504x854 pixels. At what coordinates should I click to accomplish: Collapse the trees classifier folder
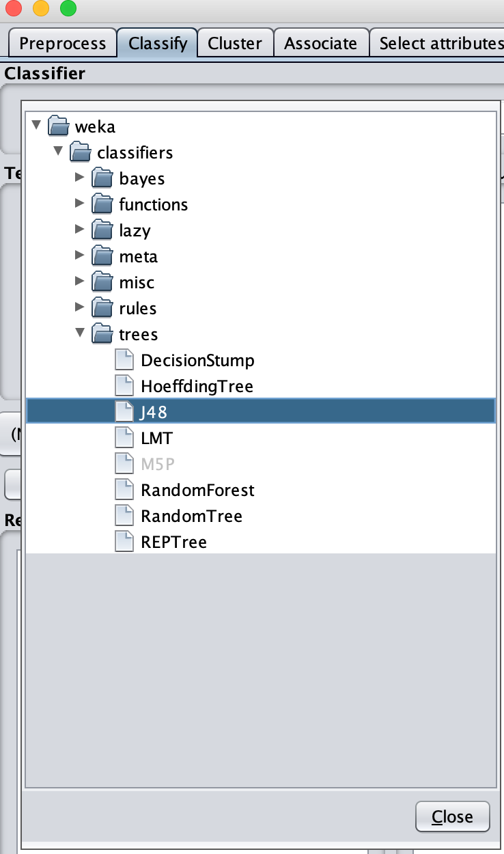click(80, 334)
